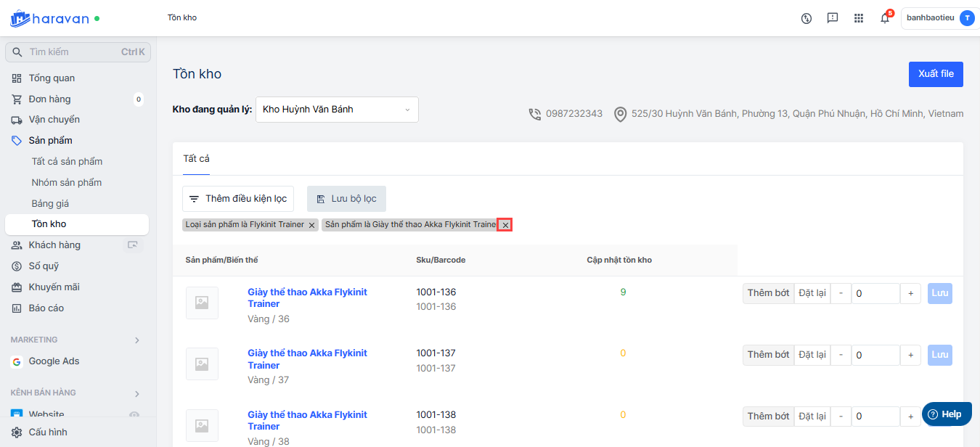Viewport: 980px width, 447px height.
Task: Open product link for Vàng / 38 variant
Action: point(308,420)
